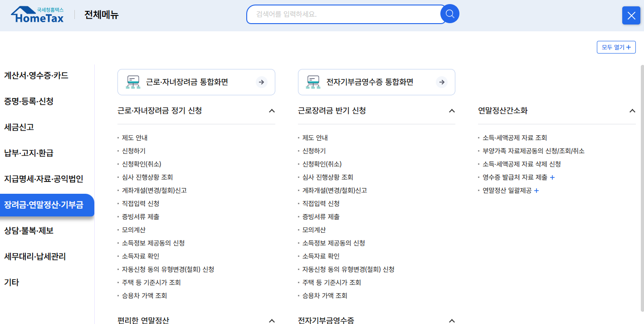Close the full menu with the X button
Image resolution: width=644 pixels, height=324 pixels.
(x=631, y=15)
